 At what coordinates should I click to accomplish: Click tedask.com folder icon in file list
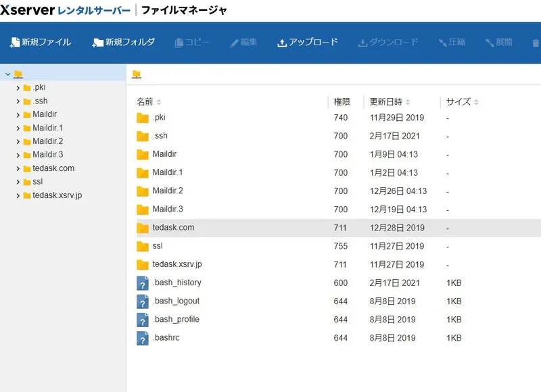143,228
